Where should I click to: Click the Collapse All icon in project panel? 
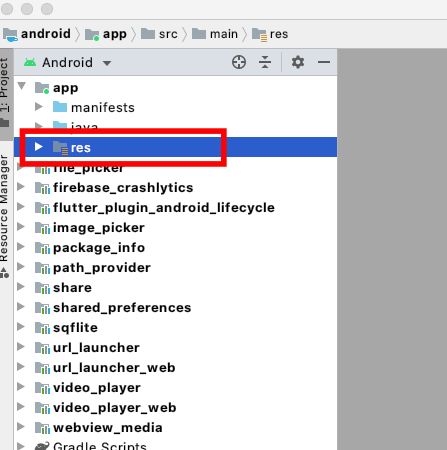[265, 62]
